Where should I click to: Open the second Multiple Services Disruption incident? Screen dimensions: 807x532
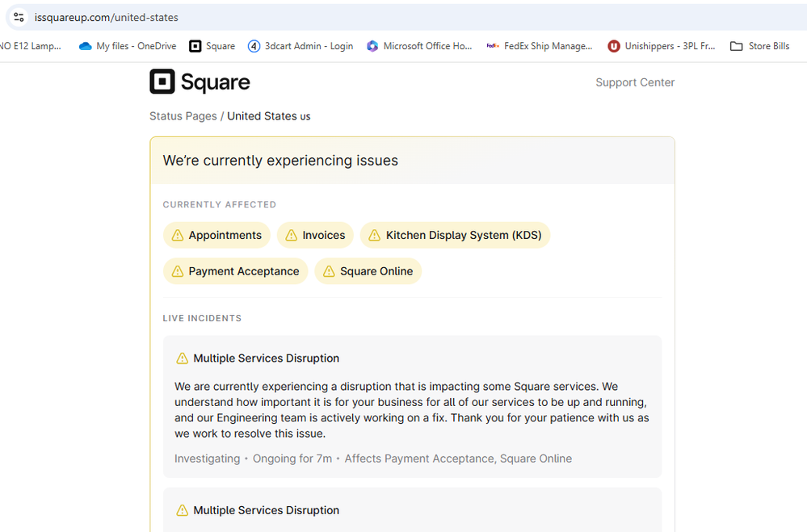[266, 510]
